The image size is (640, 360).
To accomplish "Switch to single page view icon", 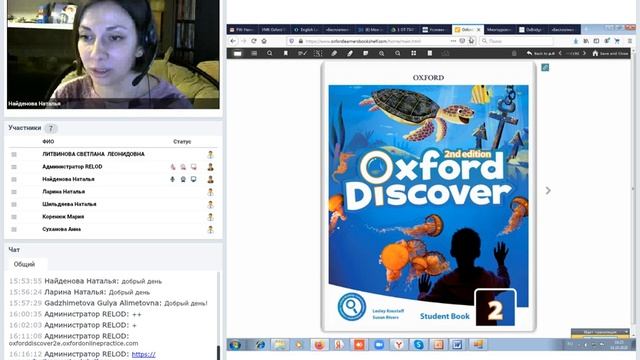I will [429, 53].
